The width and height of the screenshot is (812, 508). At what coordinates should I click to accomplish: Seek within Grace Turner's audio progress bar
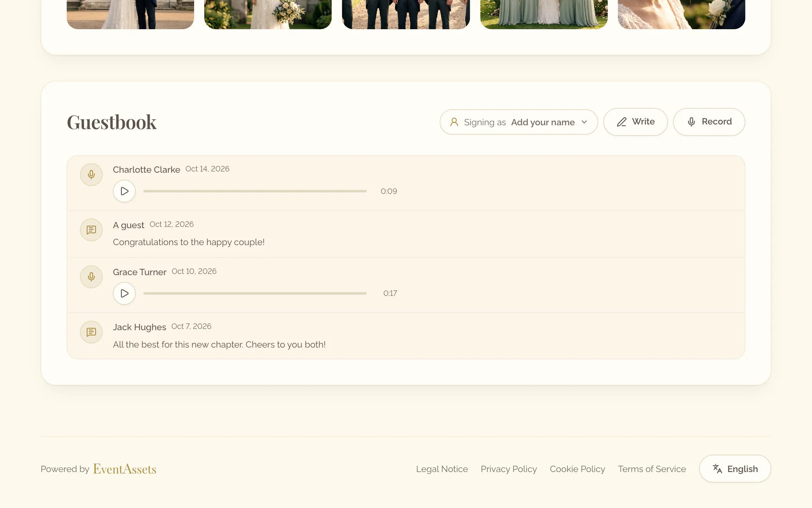click(255, 293)
